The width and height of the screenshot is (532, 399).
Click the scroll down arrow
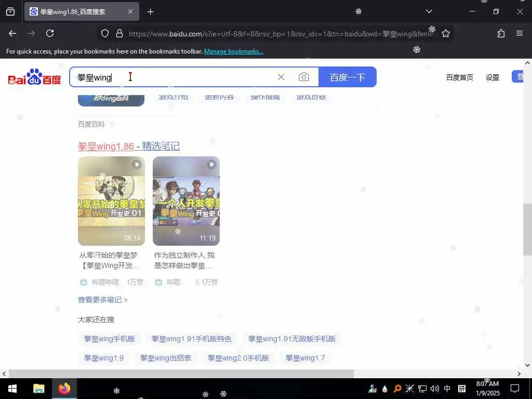pos(527,365)
